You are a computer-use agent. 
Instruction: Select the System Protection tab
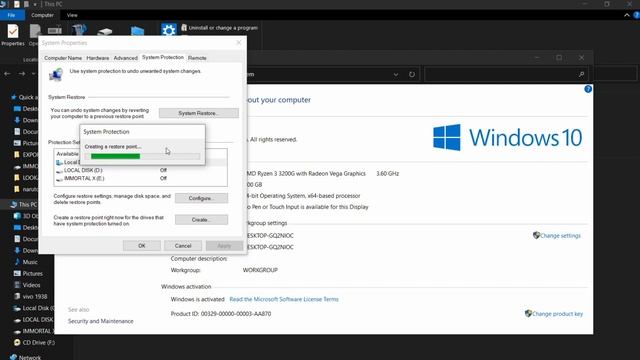coord(163,58)
